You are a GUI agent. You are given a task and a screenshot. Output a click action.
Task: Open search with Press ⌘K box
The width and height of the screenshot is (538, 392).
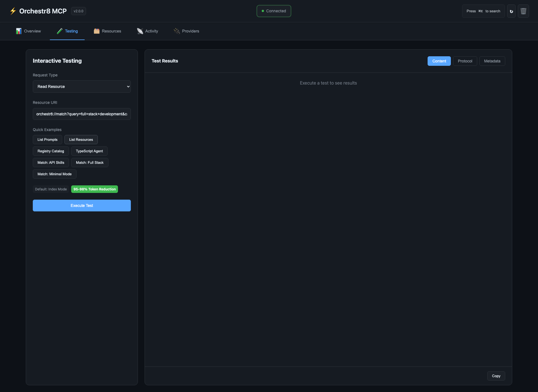(x=483, y=11)
